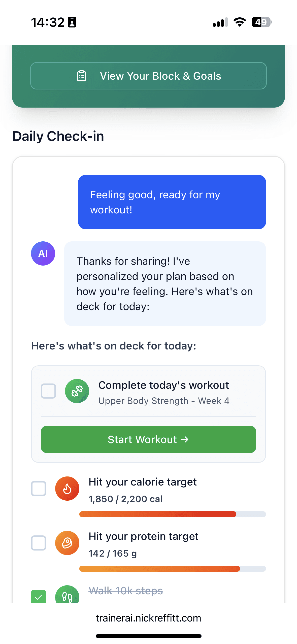297x644 pixels.
Task: Tap the clipboard icon in Block & Goals button
Action: [81, 76]
